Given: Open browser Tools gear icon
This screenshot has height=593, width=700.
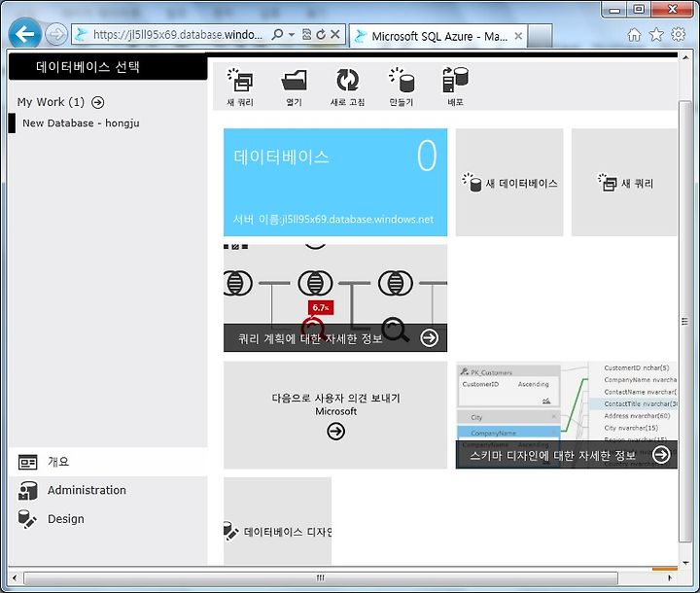Looking at the screenshot, I should point(679,34).
